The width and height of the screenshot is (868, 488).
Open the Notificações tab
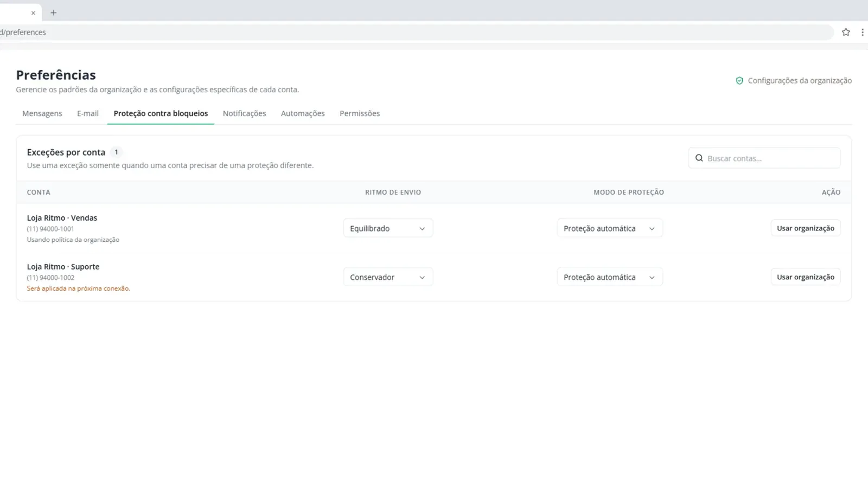click(244, 113)
